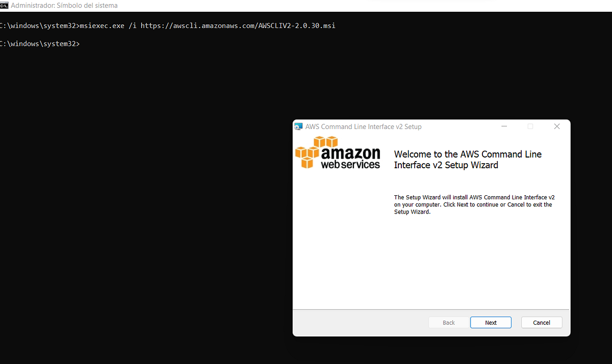Cancel the AWS CLI v2 setup
This screenshot has height=364, width=612.
pyautogui.click(x=542, y=322)
